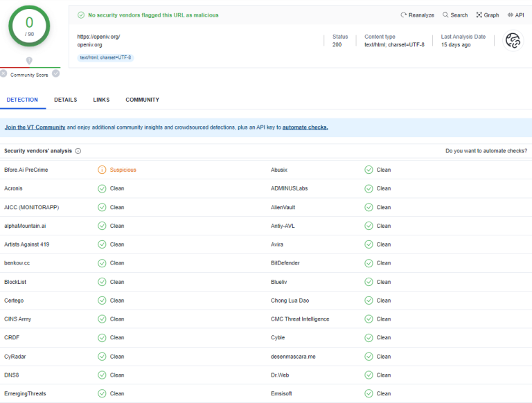The width and height of the screenshot is (532, 403).
Task: Open the COMMUNITY tab
Action: (x=142, y=100)
